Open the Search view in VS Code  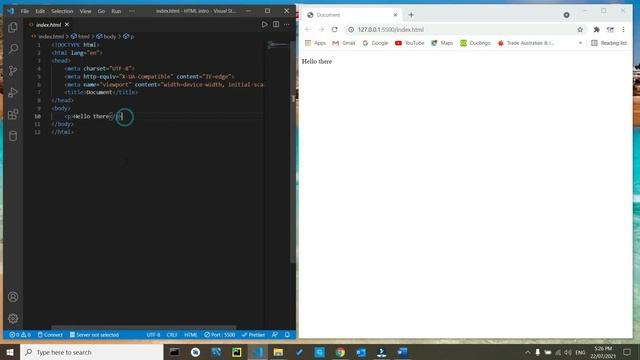[13, 49]
